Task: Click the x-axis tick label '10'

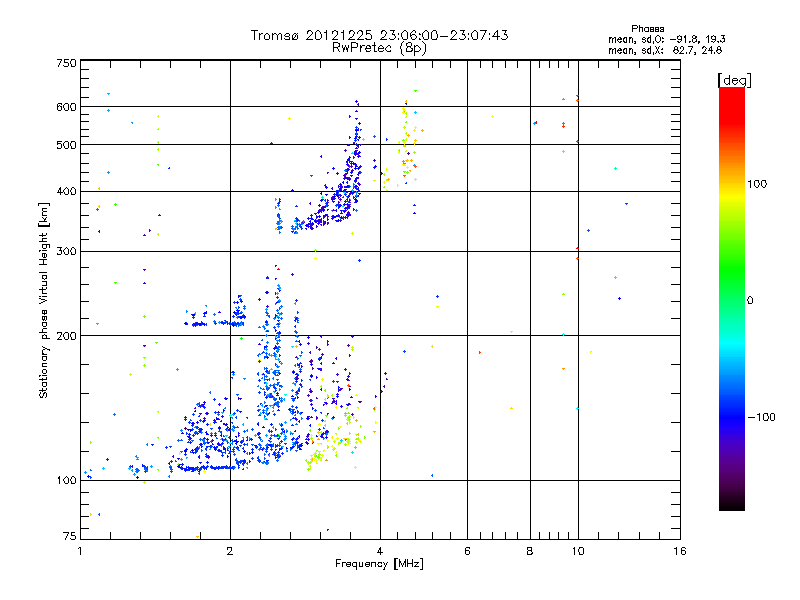Action: [578, 551]
